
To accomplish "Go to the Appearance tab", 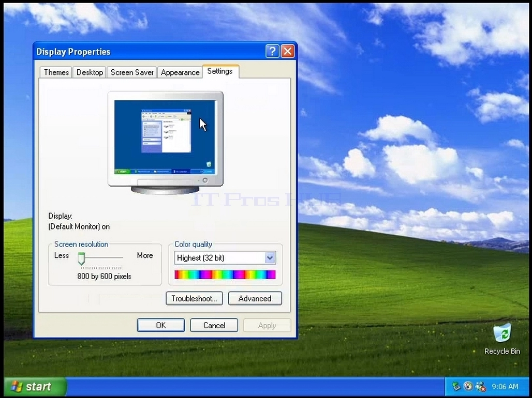I will tap(180, 72).
